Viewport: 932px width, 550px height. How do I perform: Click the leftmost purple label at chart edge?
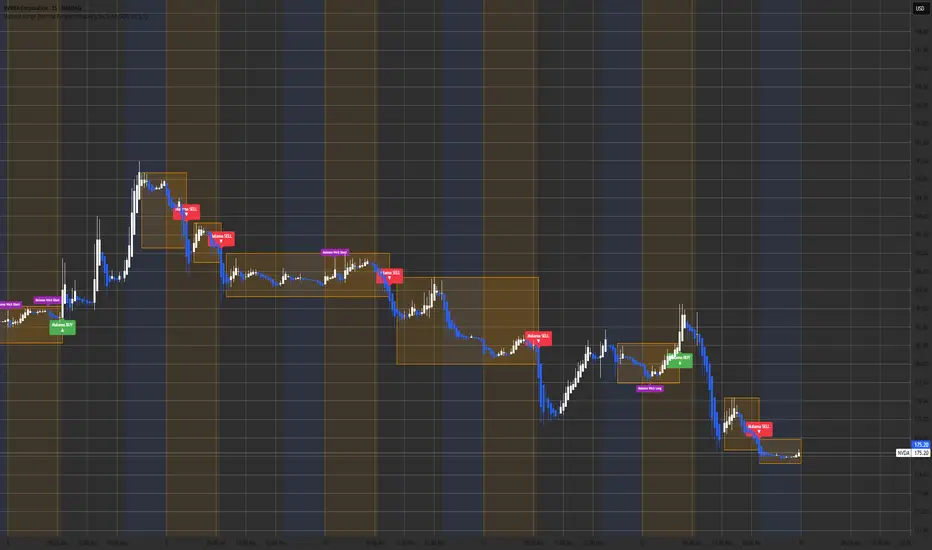pos(10,304)
